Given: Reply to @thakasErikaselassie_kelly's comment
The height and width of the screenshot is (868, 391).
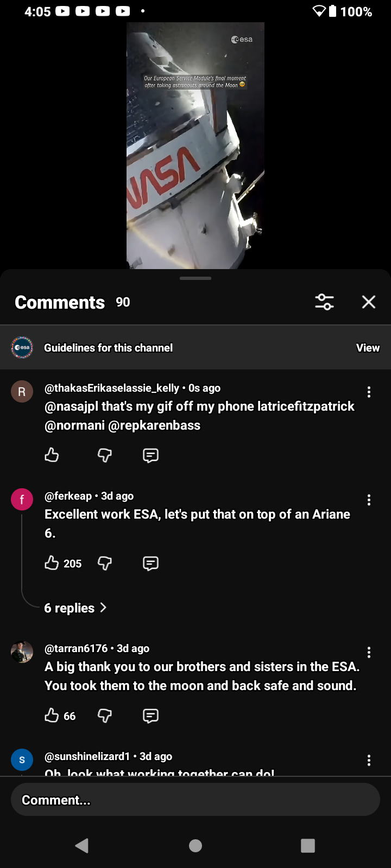Looking at the screenshot, I should pos(150,455).
